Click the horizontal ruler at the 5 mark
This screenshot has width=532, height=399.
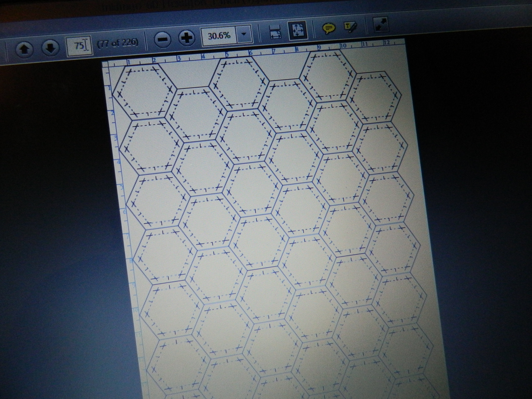227,55
